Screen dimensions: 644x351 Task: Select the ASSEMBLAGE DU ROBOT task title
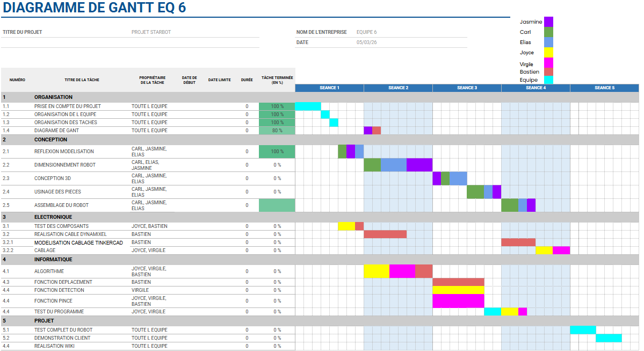[x=61, y=205]
